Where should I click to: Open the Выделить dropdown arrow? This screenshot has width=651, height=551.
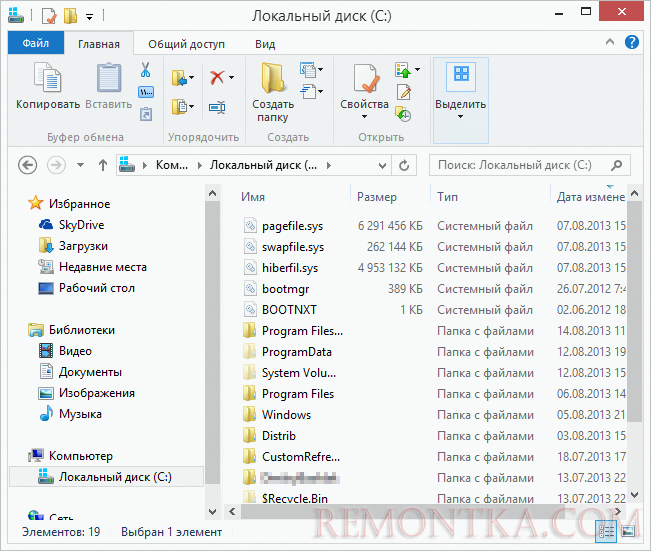coord(460,117)
